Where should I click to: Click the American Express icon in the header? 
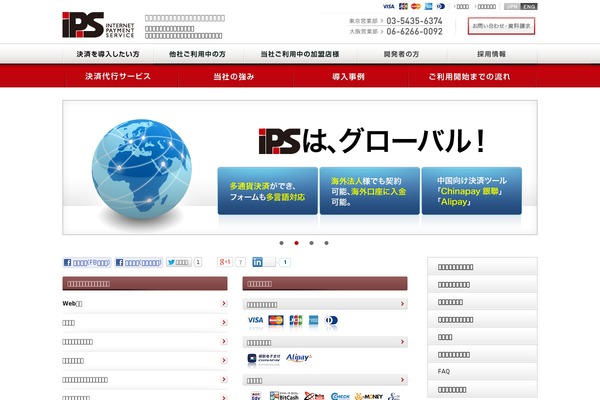429,6
